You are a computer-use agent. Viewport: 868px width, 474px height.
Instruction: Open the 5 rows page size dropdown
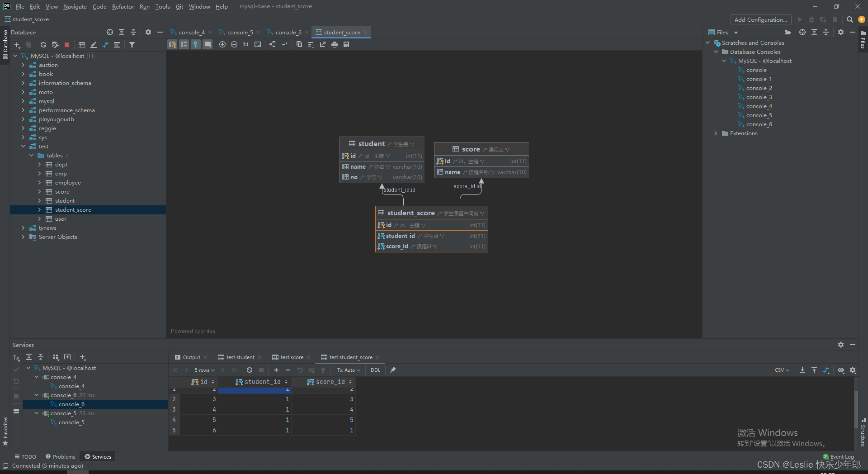(205, 370)
